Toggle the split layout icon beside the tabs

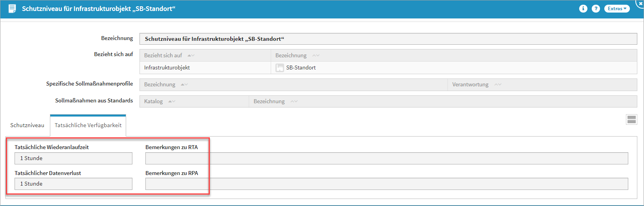(631, 120)
